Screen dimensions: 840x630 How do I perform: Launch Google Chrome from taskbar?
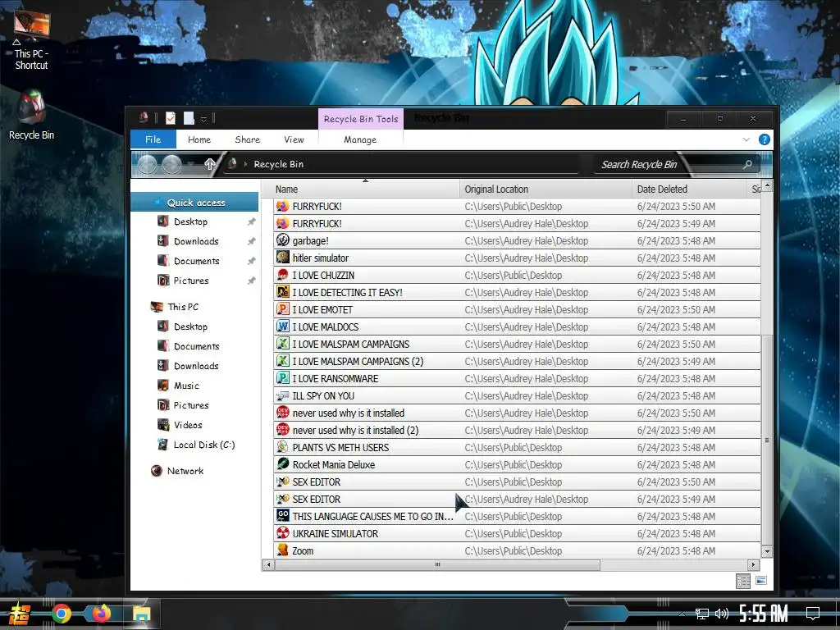click(61, 614)
